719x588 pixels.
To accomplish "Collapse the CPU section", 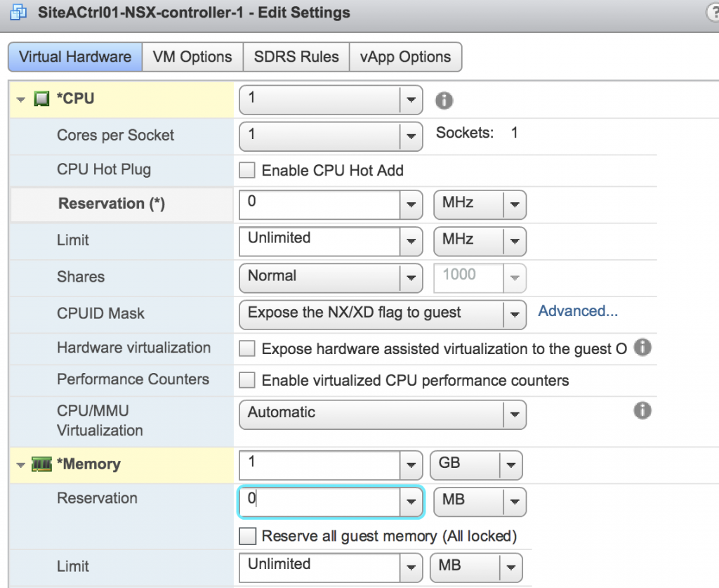I will click(x=20, y=99).
